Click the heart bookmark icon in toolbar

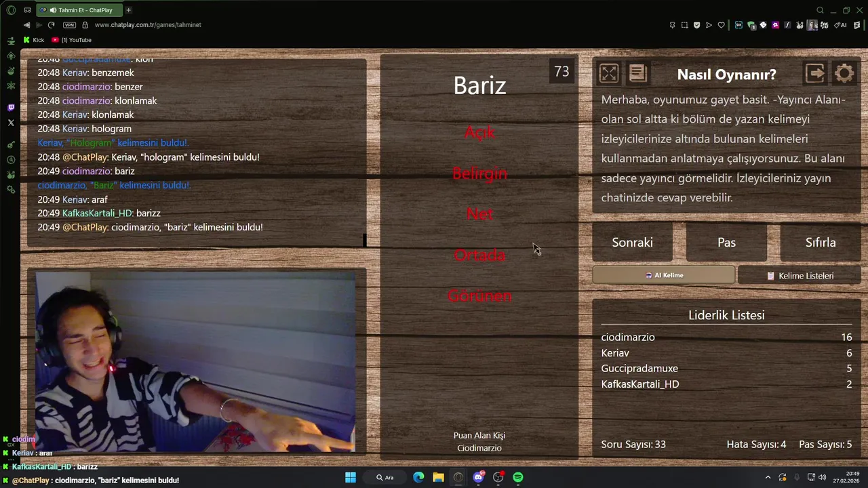(721, 25)
